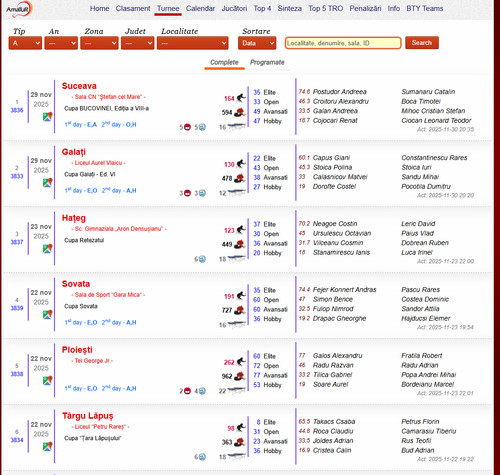Click player name Fejer Konnert Andras
500x475 pixels.
(x=344, y=290)
